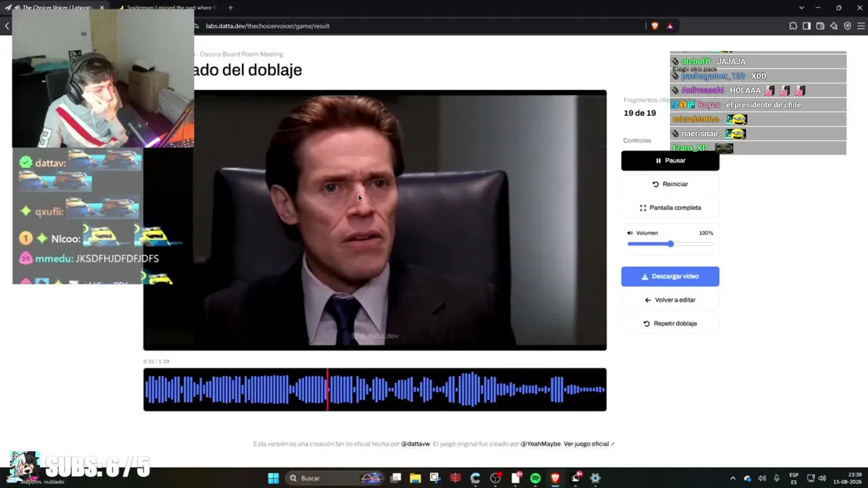The width and height of the screenshot is (868, 488).
Task: Go back using browser back arrow
Action: pos(7,26)
